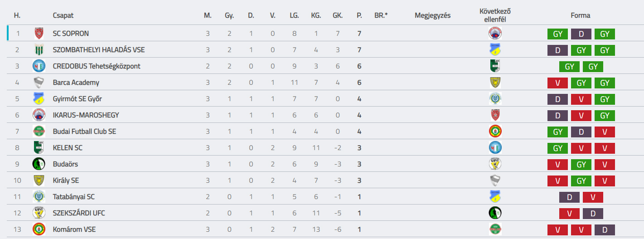This screenshot has height=239, width=644.
Task: Click Barca Academy's red V form badge
Action: pyautogui.click(x=557, y=83)
